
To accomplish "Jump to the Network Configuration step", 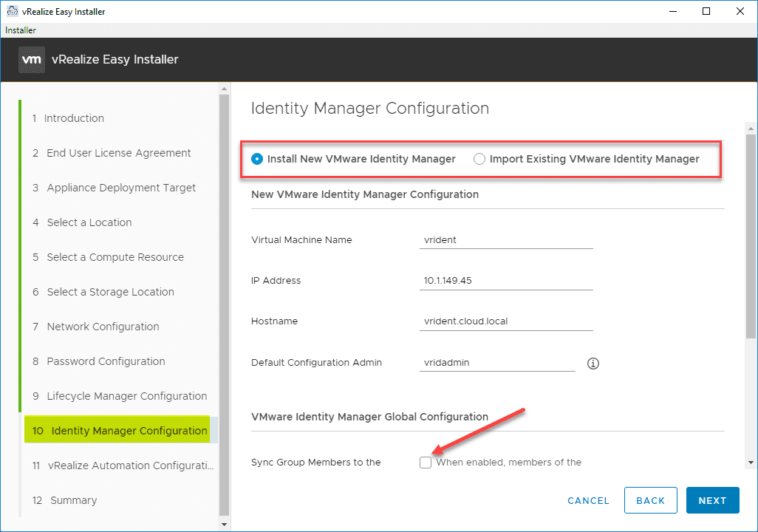I will [x=103, y=327].
